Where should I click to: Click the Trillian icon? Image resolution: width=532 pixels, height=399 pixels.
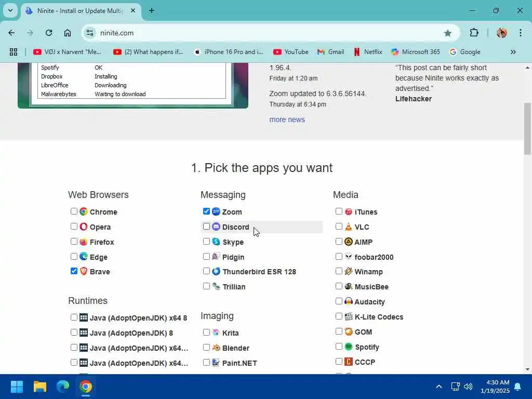216,286
